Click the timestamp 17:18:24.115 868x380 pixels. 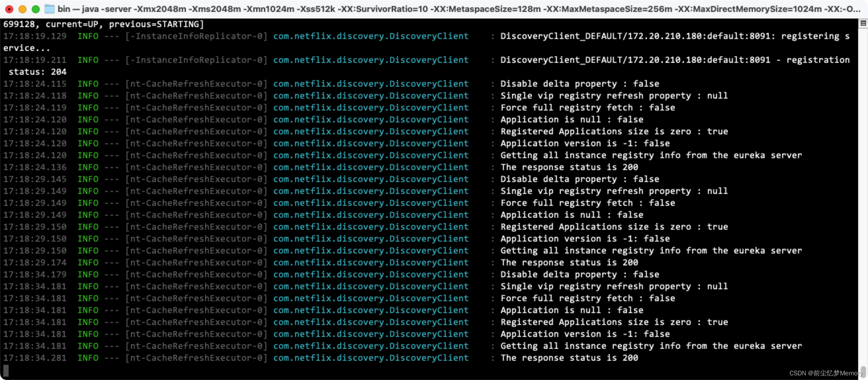(x=35, y=84)
